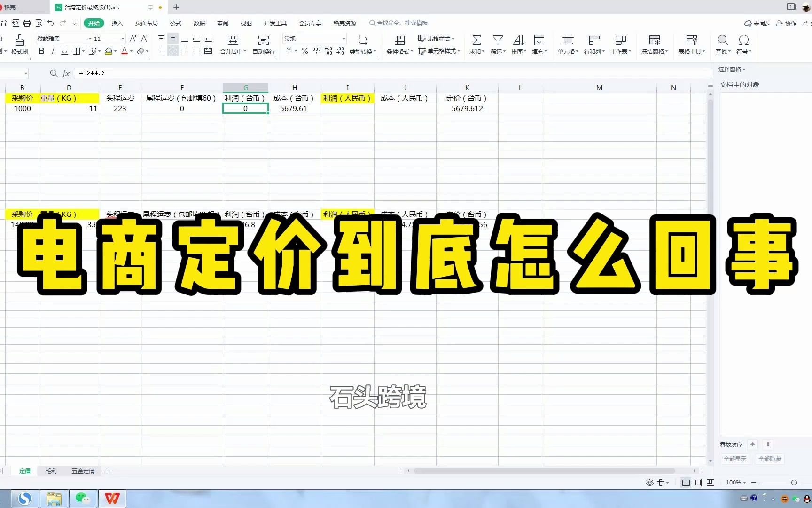Switch to the 公式 ribbon tab
812x508 pixels.
pyautogui.click(x=176, y=23)
